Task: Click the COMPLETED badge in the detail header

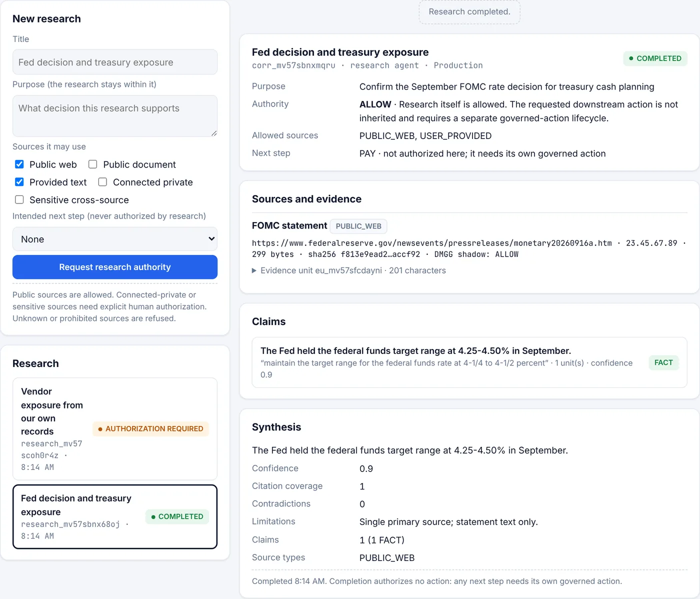Action: 655,58
